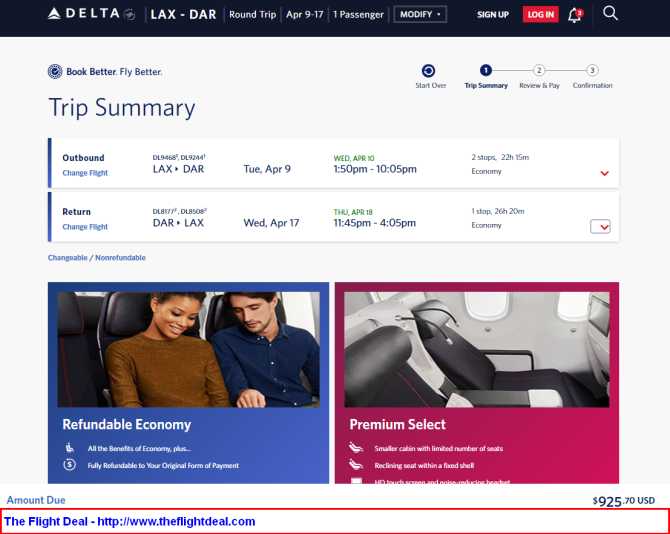The image size is (670, 534).
Task: Click the seat icon beside Smaller cabin text
Action: pyautogui.click(x=356, y=447)
